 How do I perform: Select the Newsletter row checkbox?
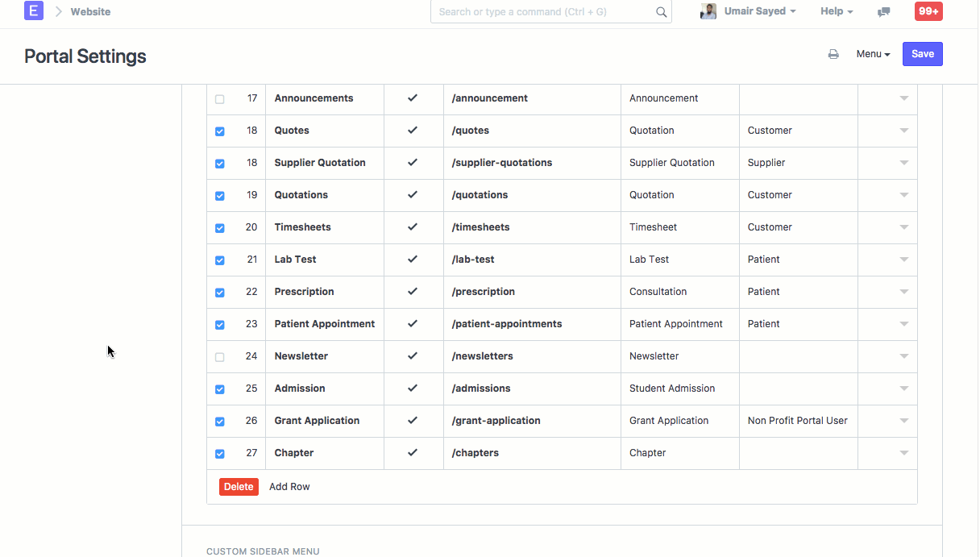[220, 357]
